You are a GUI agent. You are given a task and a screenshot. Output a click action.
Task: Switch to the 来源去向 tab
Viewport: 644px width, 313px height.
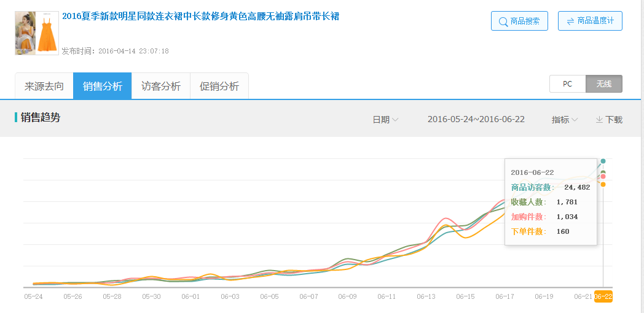[44, 86]
